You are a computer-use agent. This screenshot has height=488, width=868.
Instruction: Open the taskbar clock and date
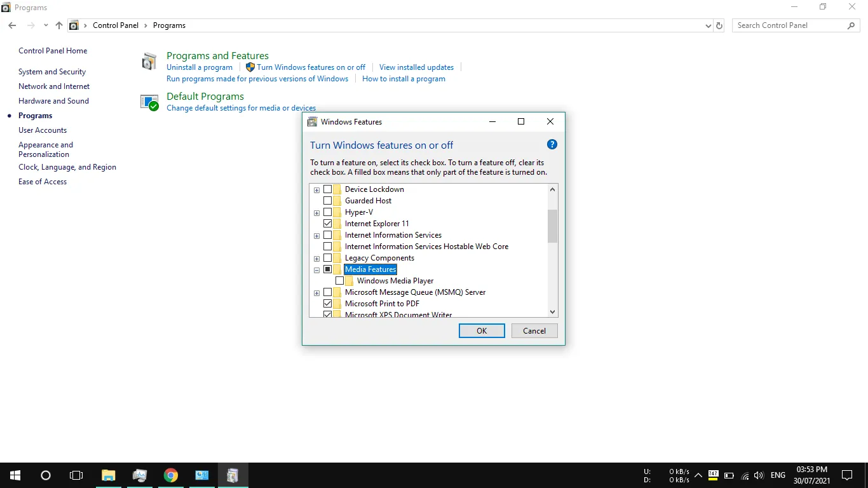(x=812, y=475)
